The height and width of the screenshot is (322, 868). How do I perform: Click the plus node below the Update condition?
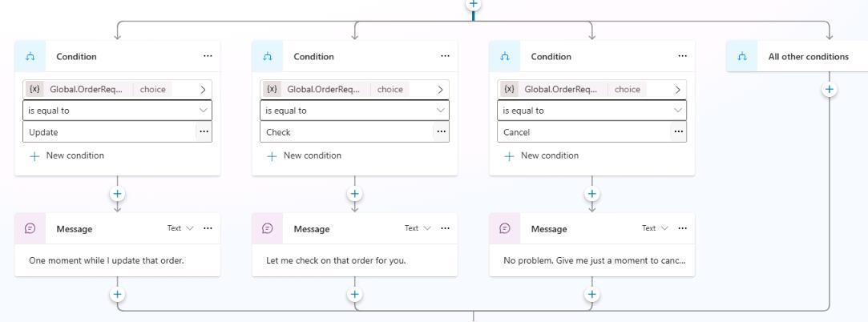[x=118, y=194]
